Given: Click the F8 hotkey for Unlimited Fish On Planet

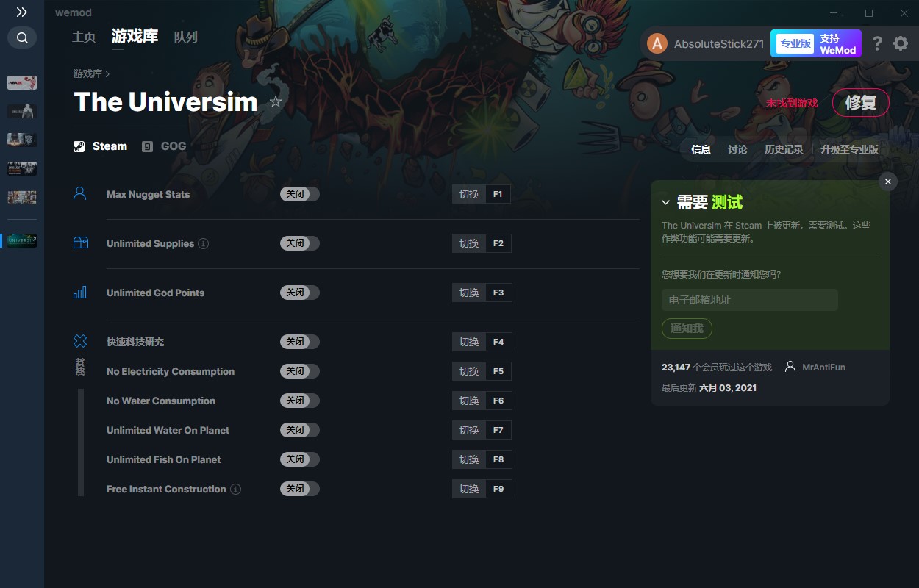Looking at the screenshot, I should pos(498,459).
